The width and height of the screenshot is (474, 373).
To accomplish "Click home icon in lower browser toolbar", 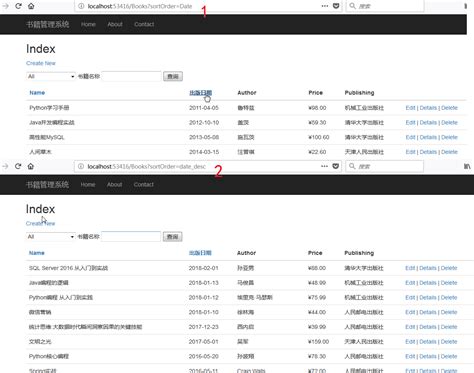I will tap(31, 166).
